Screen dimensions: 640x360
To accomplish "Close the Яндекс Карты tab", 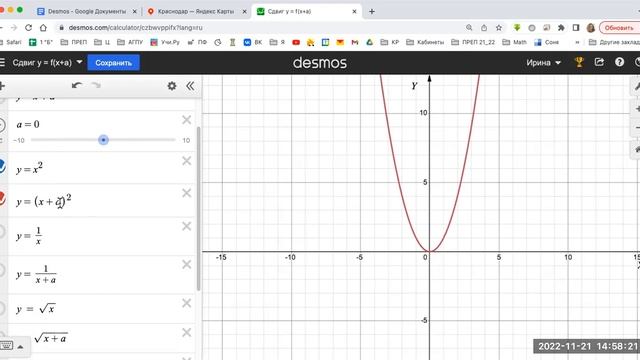I will (x=244, y=11).
